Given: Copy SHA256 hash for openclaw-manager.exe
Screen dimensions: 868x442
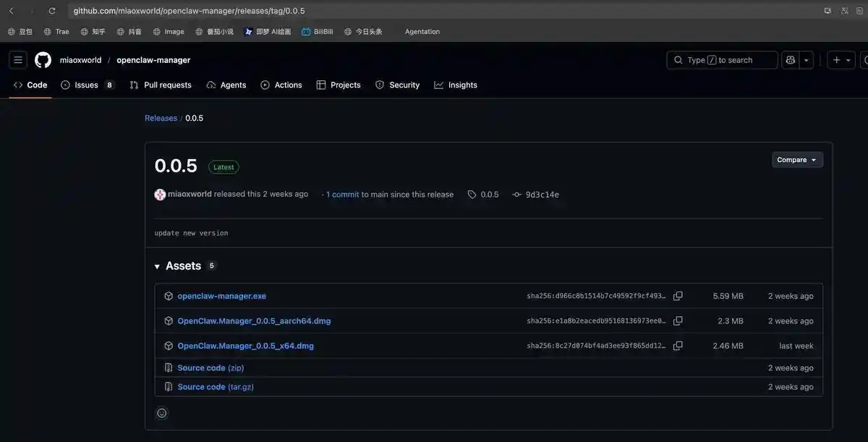Looking at the screenshot, I should point(678,296).
